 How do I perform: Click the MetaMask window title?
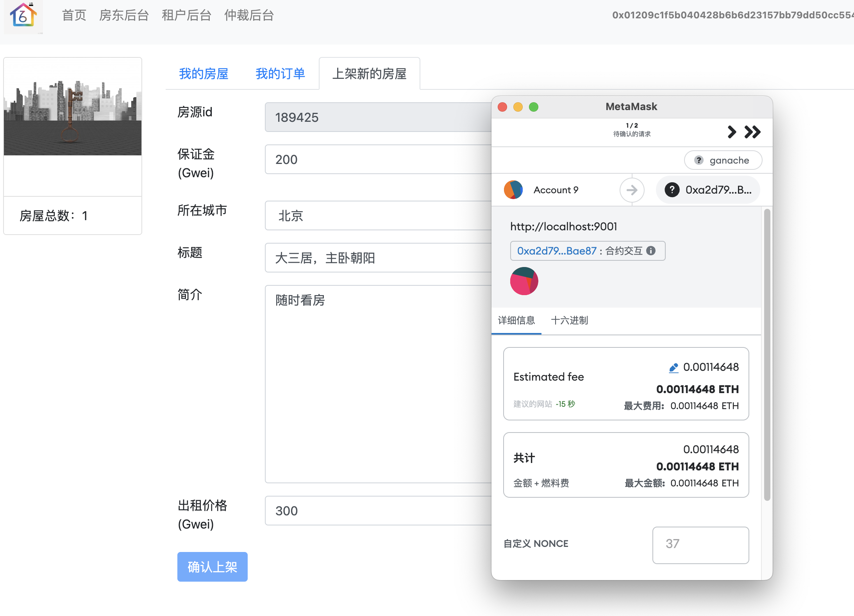tap(631, 107)
